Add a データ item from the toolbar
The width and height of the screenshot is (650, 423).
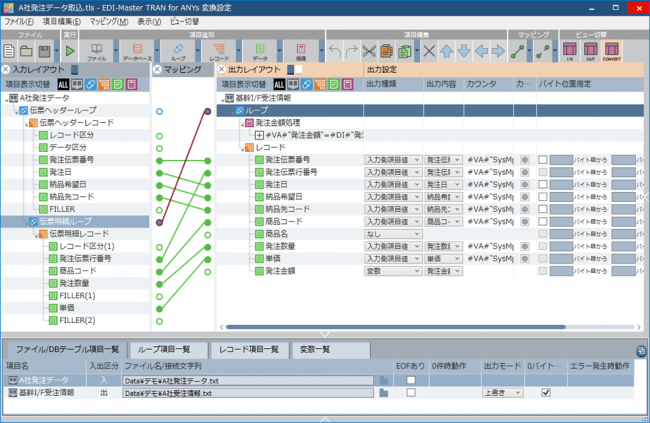click(x=260, y=52)
